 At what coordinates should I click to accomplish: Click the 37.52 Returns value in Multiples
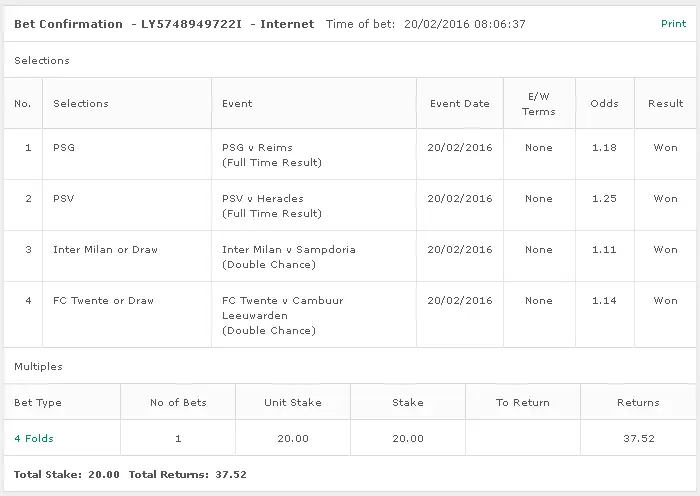coord(638,438)
